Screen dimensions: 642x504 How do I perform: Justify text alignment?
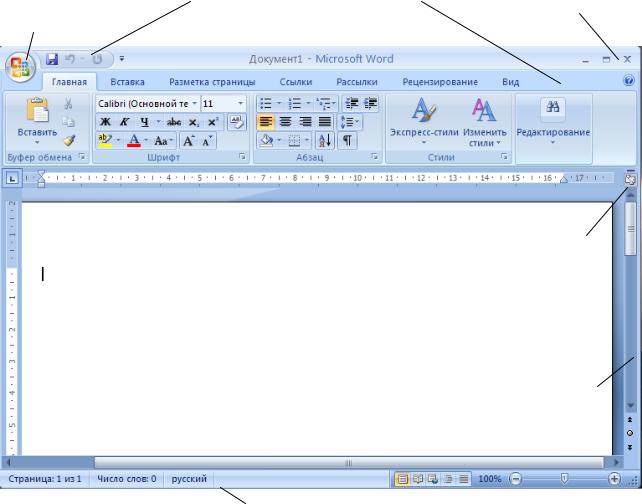tap(325, 122)
